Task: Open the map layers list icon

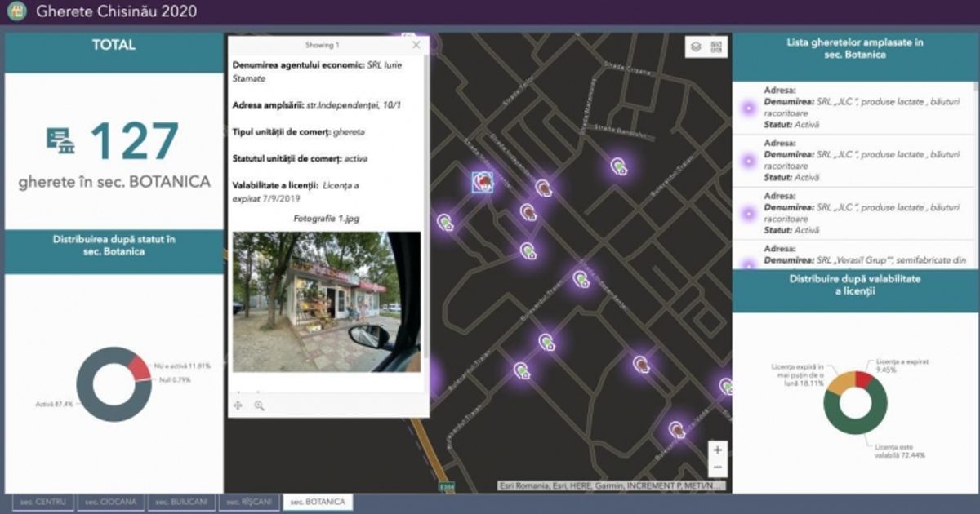Action: 696,47
